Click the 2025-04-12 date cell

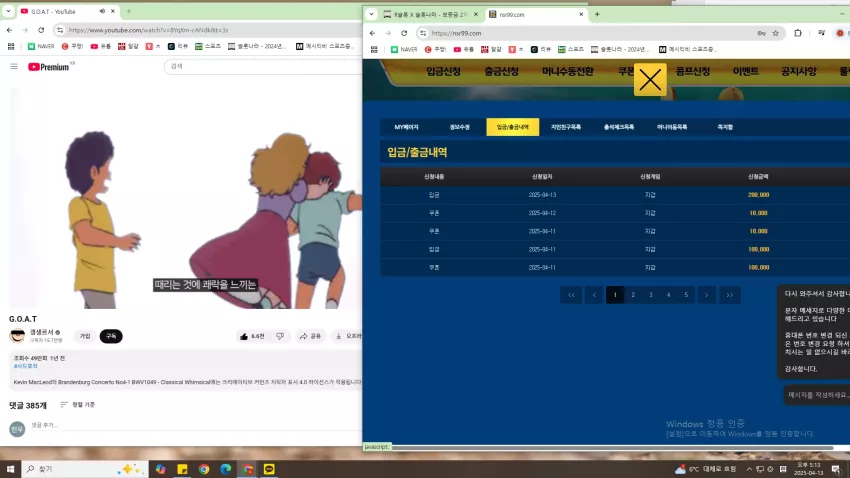[542, 213]
